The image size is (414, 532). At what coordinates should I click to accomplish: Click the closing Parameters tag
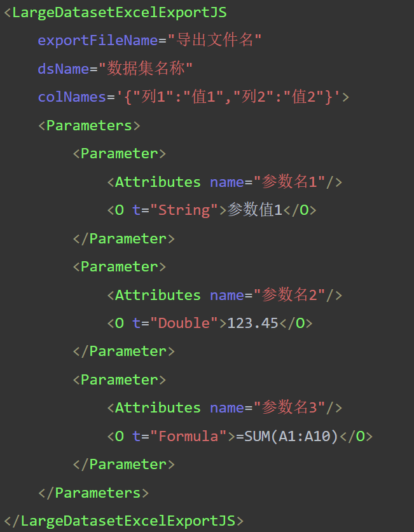pyautogui.click(x=93, y=493)
